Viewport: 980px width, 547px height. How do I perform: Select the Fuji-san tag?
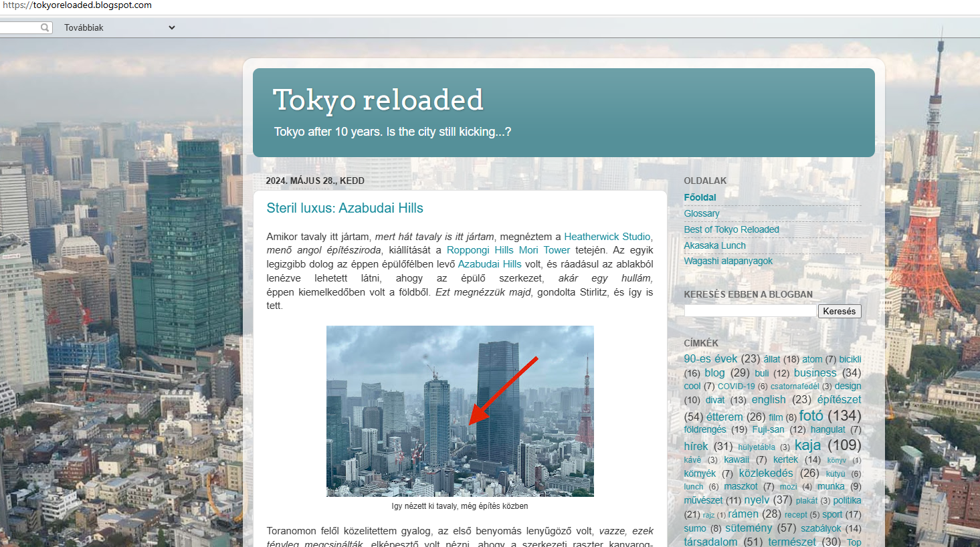[768, 429]
